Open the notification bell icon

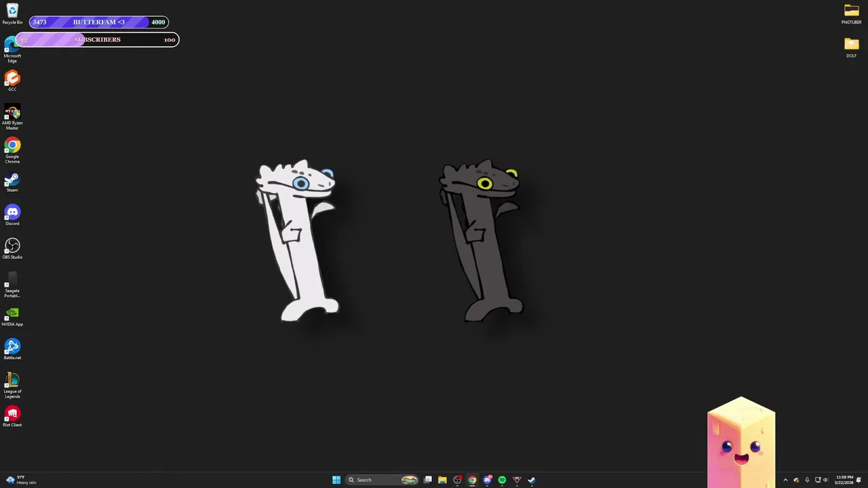[x=859, y=480]
